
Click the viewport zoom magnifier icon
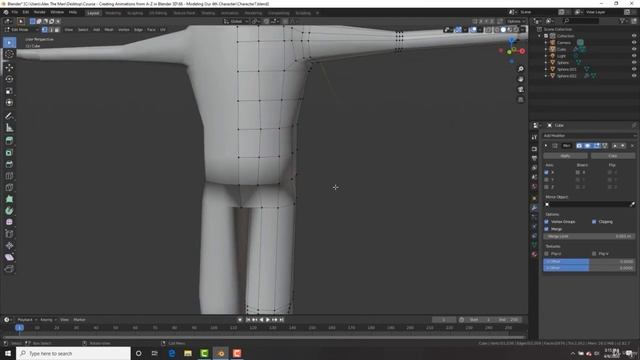521,69
